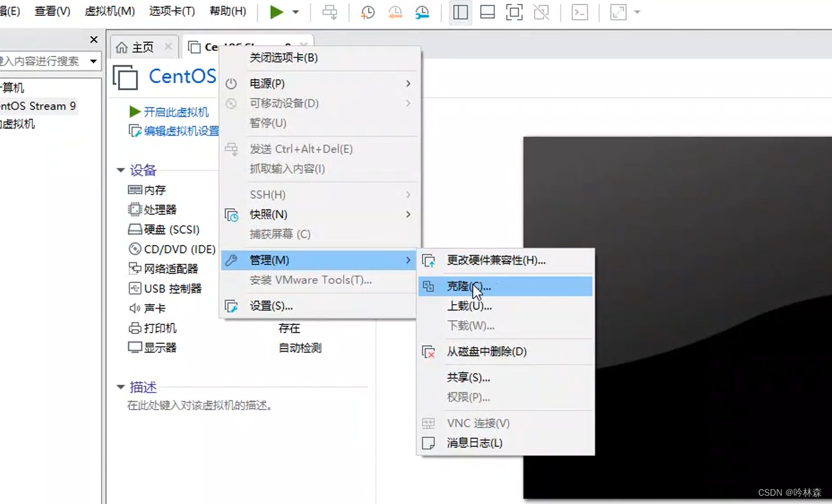Choose 关闭选项卡(B) in the context menu
The height and width of the screenshot is (504, 832).
click(319, 58)
